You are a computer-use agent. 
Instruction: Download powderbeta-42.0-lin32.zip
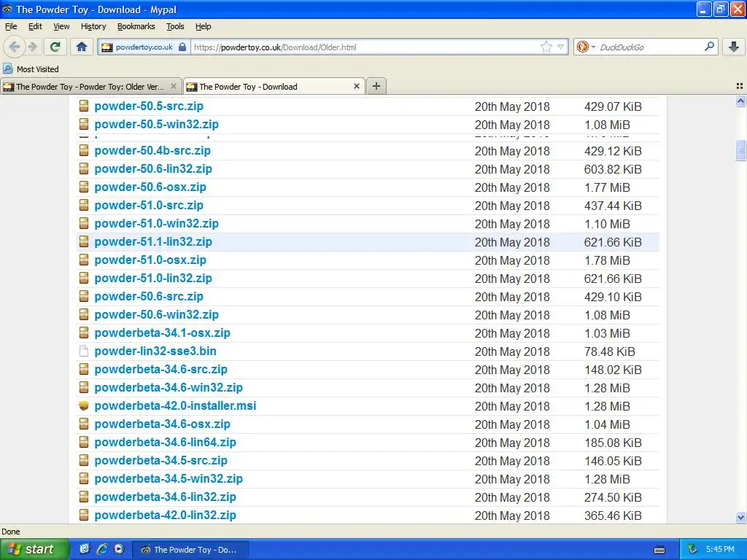tap(165, 515)
